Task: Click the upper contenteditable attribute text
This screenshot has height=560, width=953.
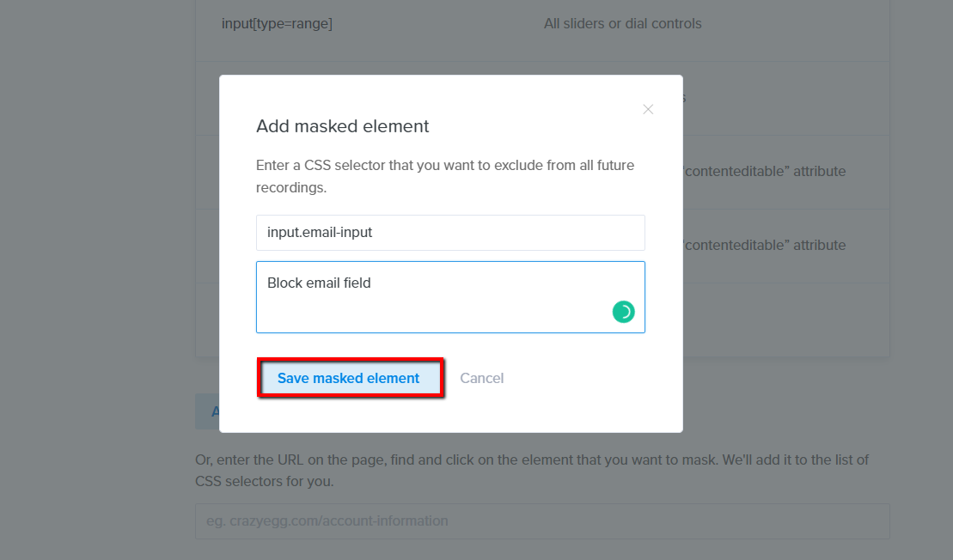Action: pos(765,171)
